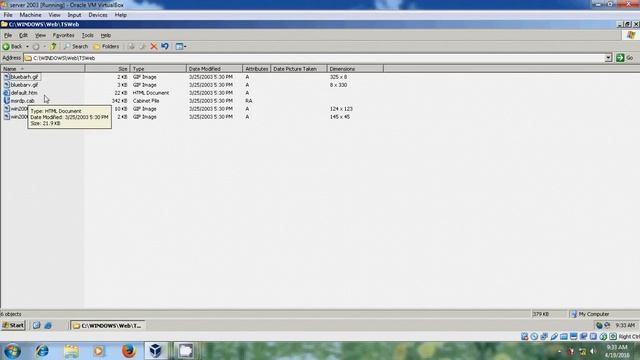Click Show Desktop quick launch icon
640x360 pixels.
click(36, 325)
